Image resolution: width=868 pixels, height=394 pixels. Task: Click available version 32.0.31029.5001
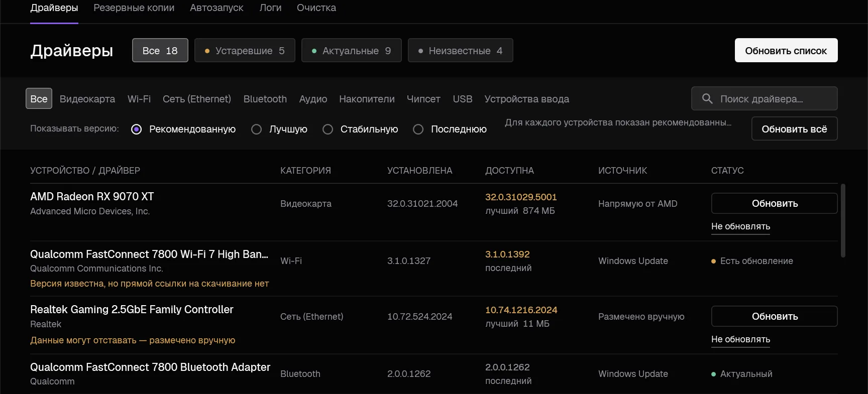[x=521, y=197]
